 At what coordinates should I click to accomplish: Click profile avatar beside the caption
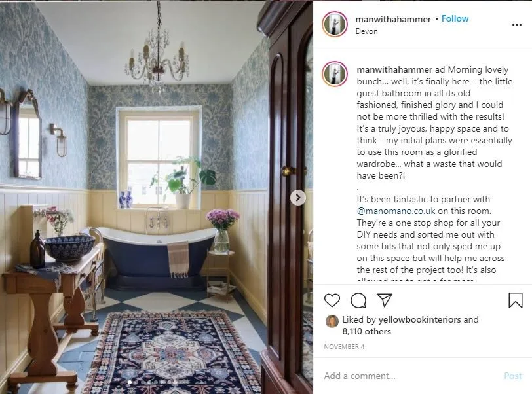(x=335, y=74)
